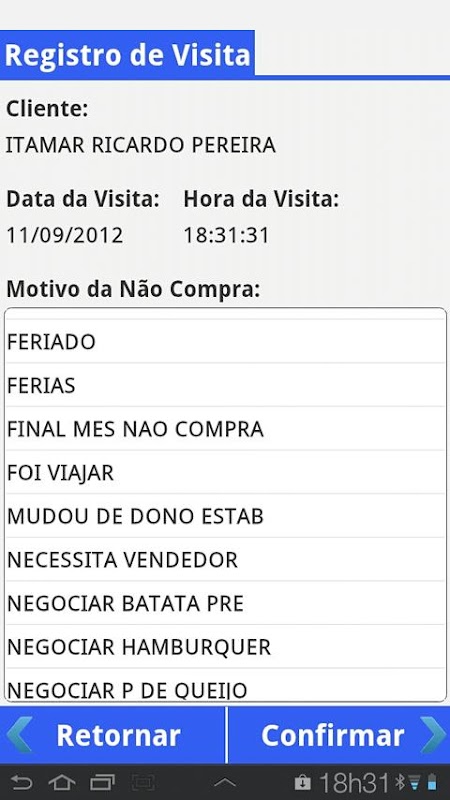The height and width of the screenshot is (800, 450).
Task: Click the Confirmar button
Action: (339, 735)
